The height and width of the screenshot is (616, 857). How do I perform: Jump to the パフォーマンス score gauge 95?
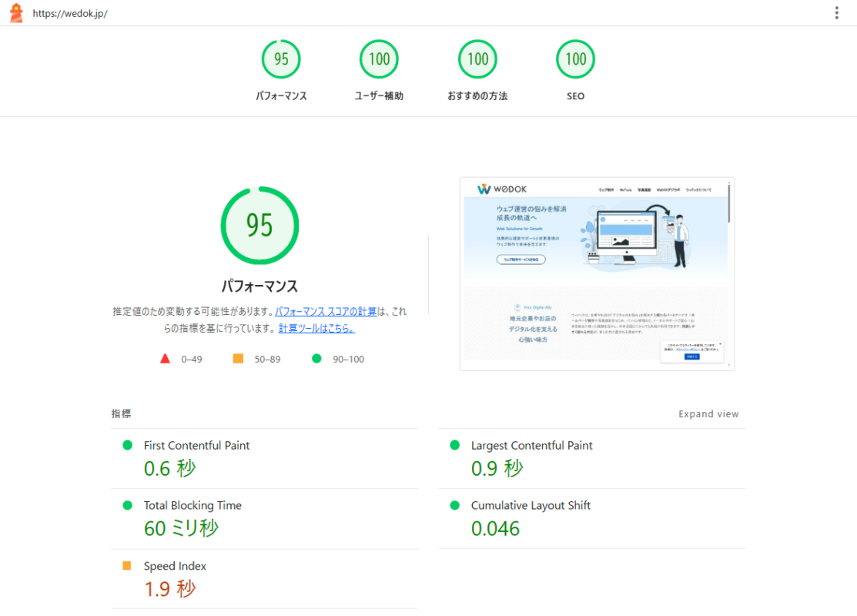281,60
